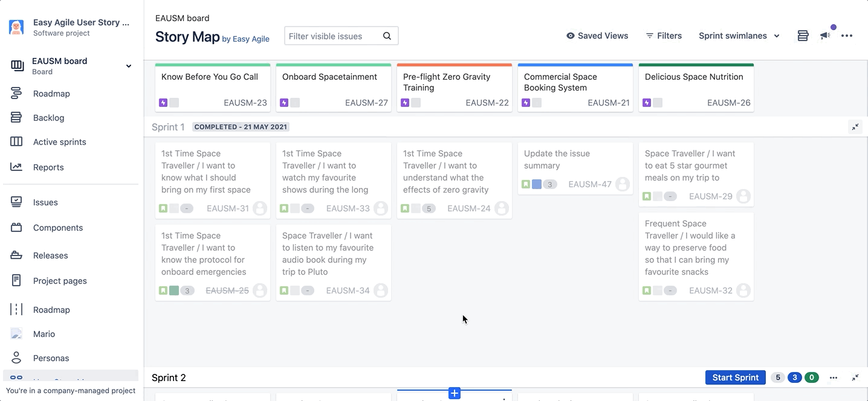Open Reports from the sidebar

(x=48, y=167)
